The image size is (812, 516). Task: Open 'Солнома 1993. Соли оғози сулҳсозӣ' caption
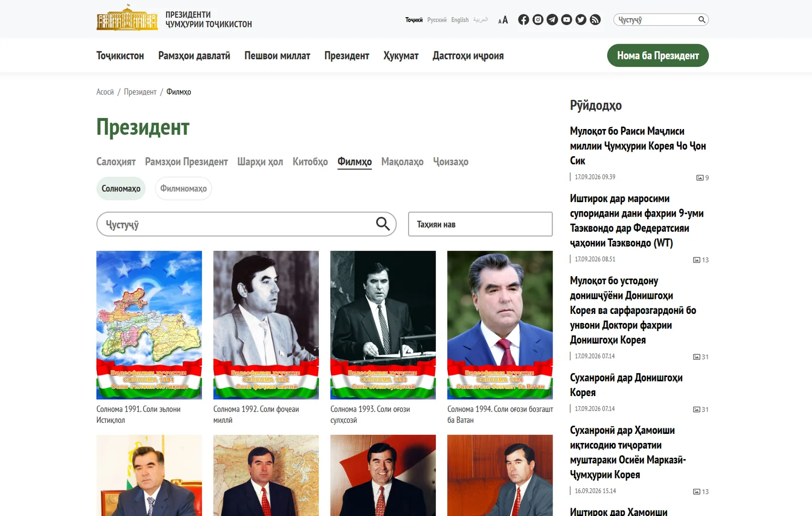click(x=370, y=414)
